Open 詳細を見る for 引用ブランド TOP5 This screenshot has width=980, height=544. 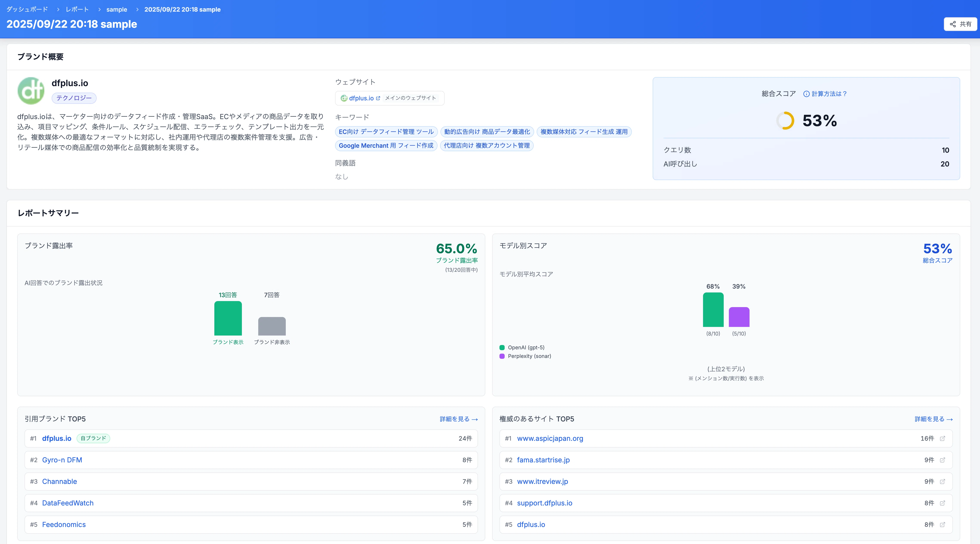coord(459,419)
